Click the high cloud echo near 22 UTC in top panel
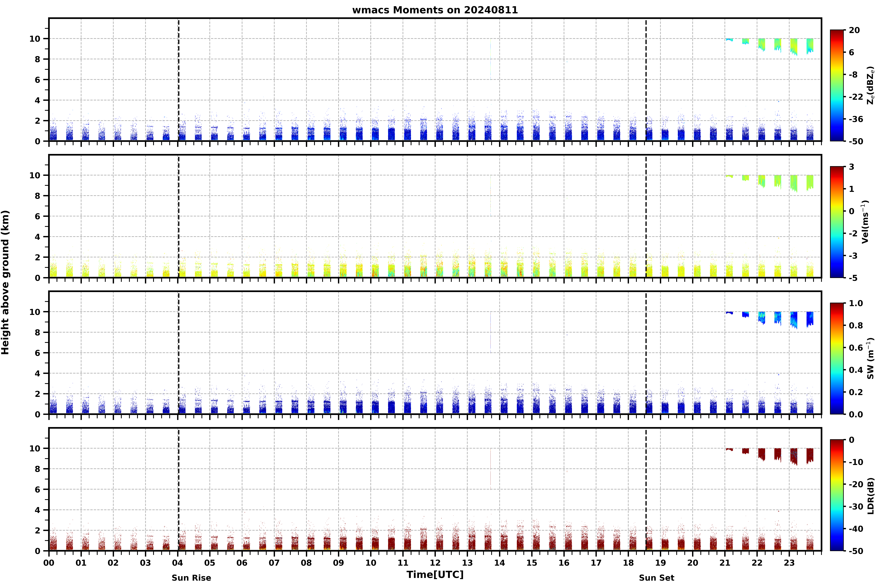The image size is (881, 588). pos(761,44)
